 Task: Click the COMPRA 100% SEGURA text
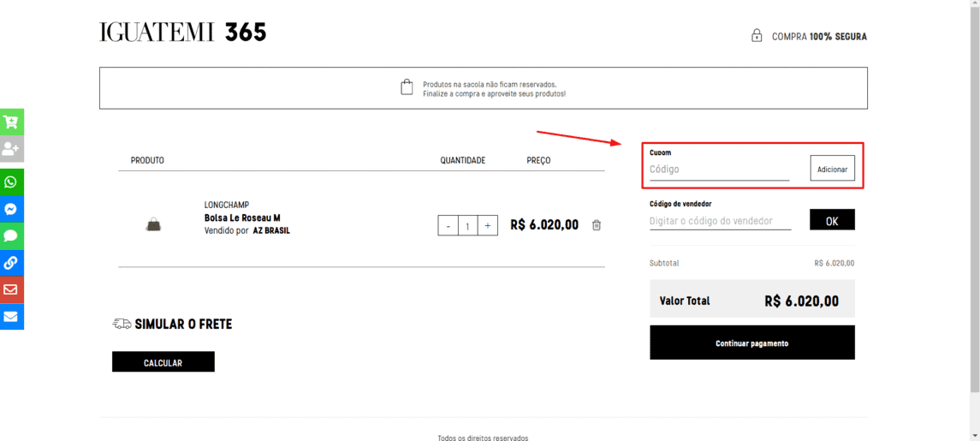click(x=819, y=36)
